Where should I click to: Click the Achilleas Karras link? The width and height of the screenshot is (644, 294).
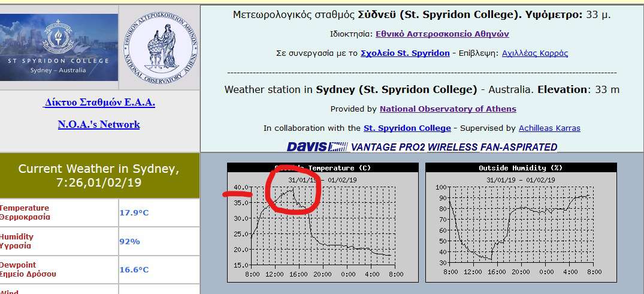point(549,128)
